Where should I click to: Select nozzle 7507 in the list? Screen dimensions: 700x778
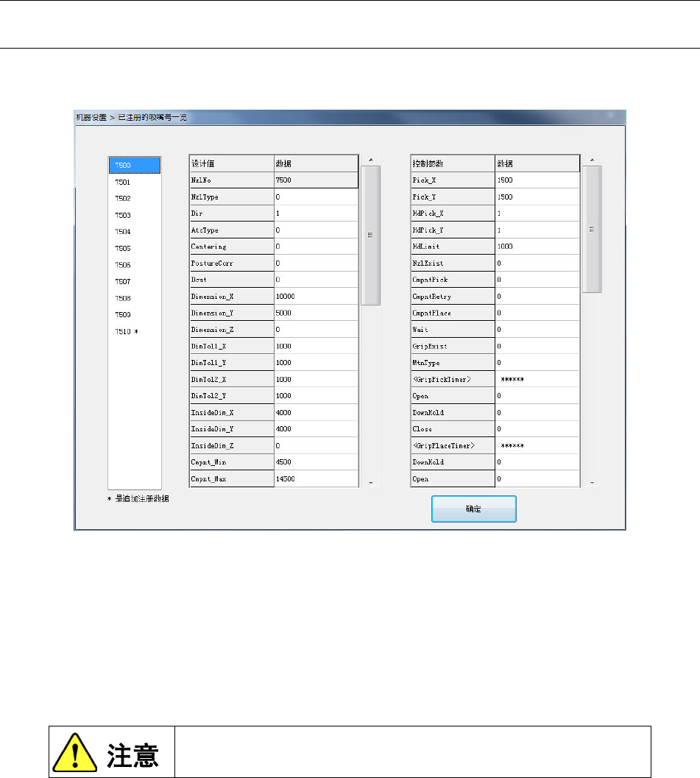click(x=135, y=282)
